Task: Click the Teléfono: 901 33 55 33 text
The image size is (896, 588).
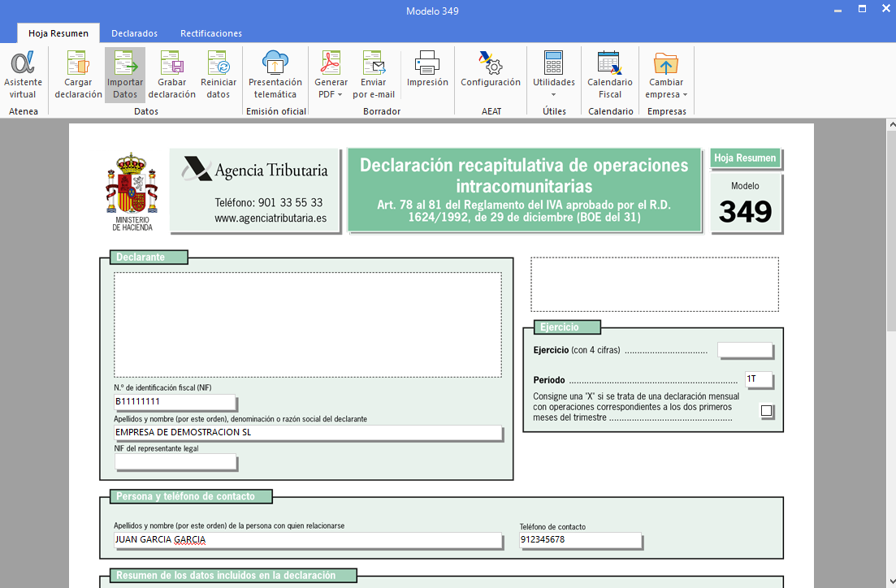Action: click(x=269, y=202)
